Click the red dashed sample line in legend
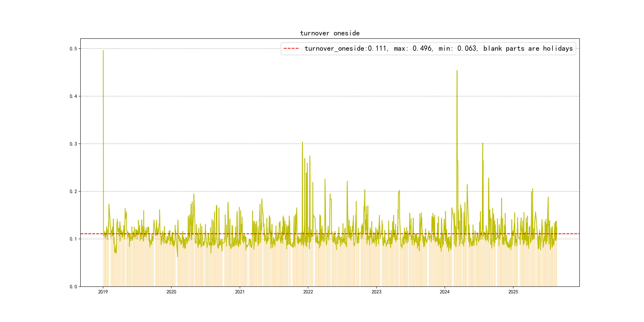This screenshot has height=322, width=644. pos(291,48)
